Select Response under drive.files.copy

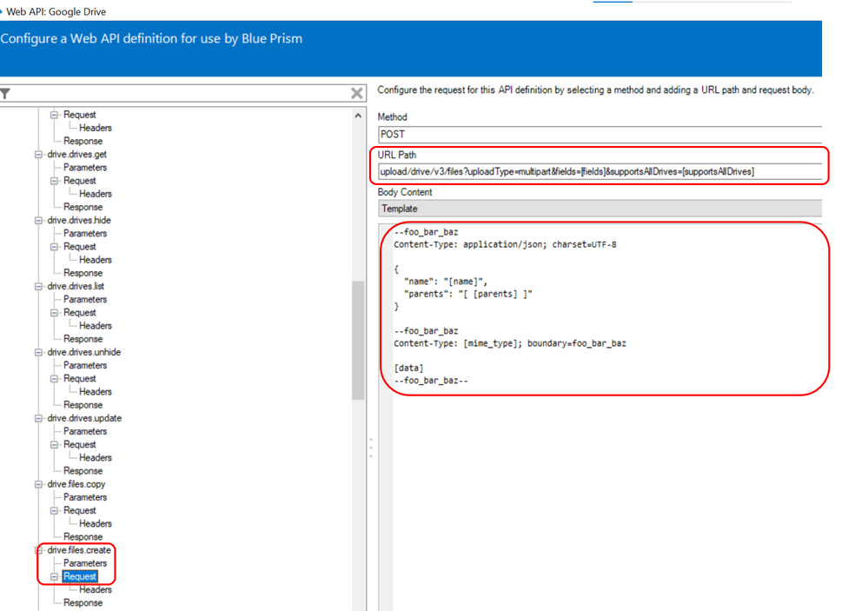[83, 537]
